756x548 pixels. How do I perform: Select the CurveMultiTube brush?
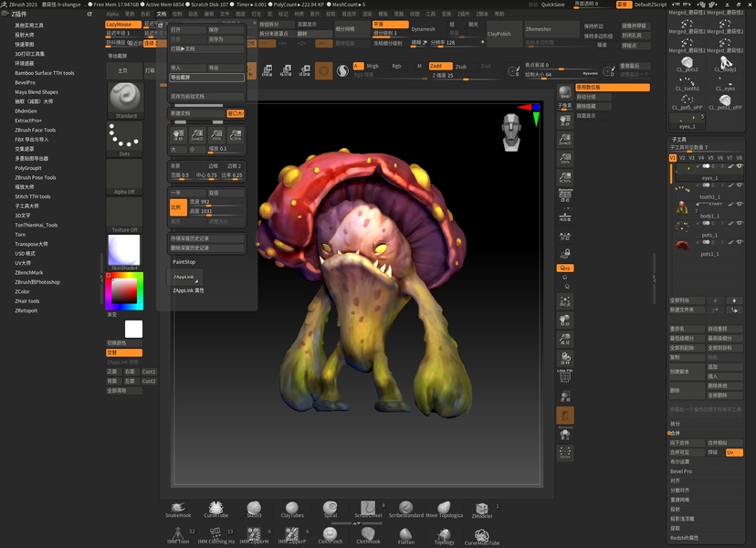tap(482, 536)
